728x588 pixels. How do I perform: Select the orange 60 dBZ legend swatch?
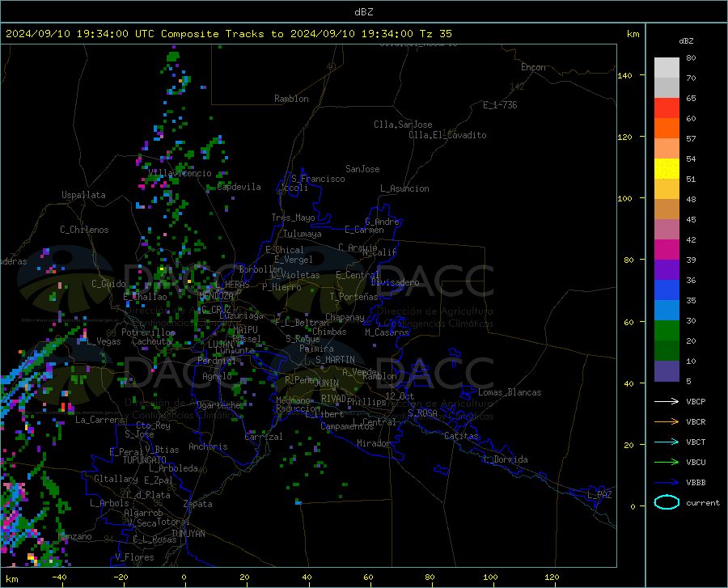tap(667, 128)
